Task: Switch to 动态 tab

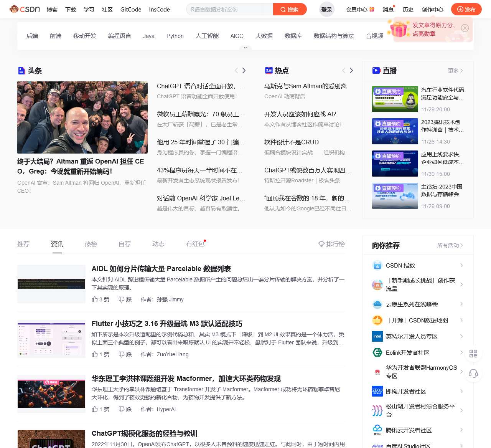Action: point(158,244)
